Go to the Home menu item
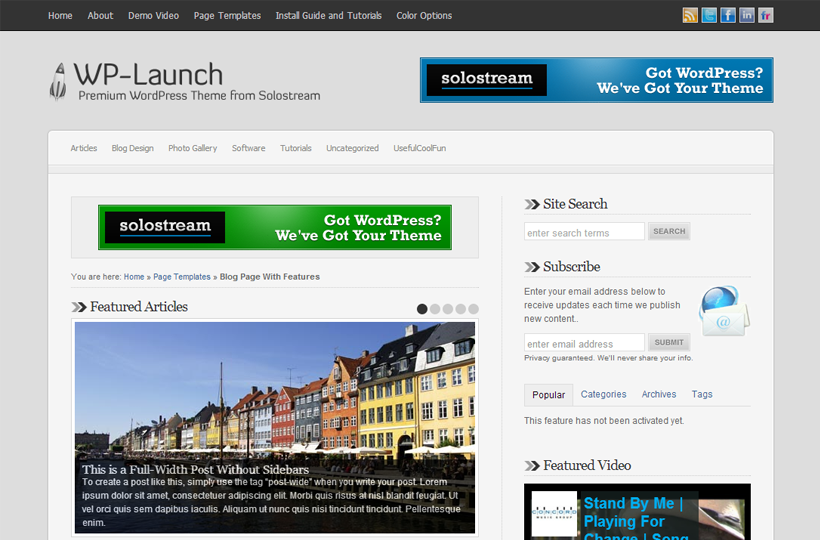 coord(60,16)
